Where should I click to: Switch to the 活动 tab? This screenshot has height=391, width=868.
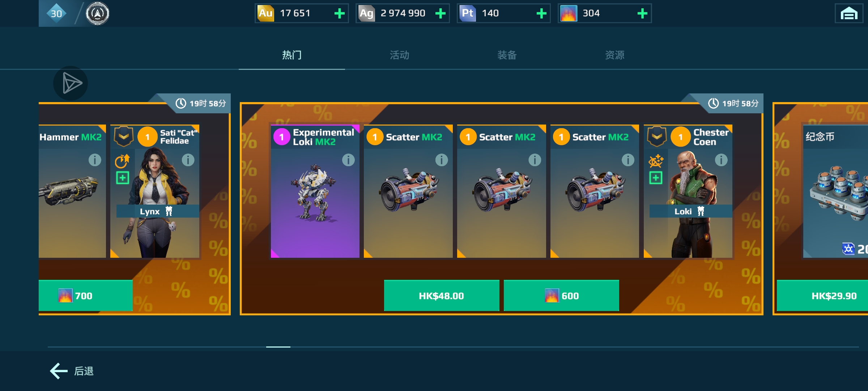tap(399, 55)
